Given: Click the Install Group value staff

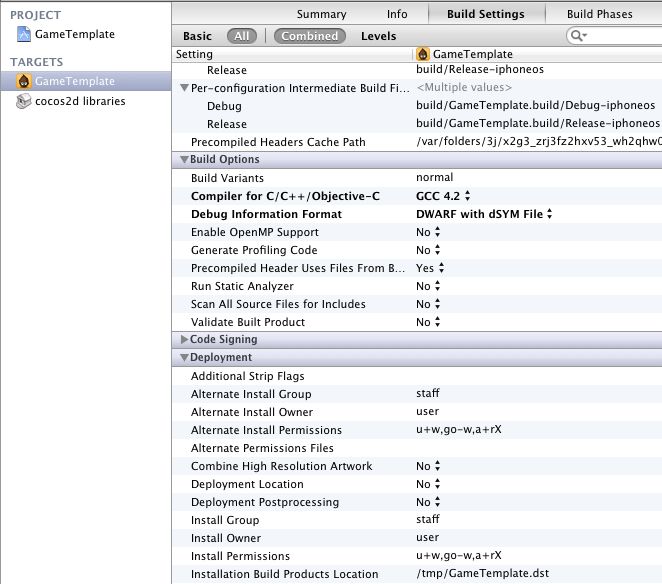Looking at the screenshot, I should [x=428, y=519].
